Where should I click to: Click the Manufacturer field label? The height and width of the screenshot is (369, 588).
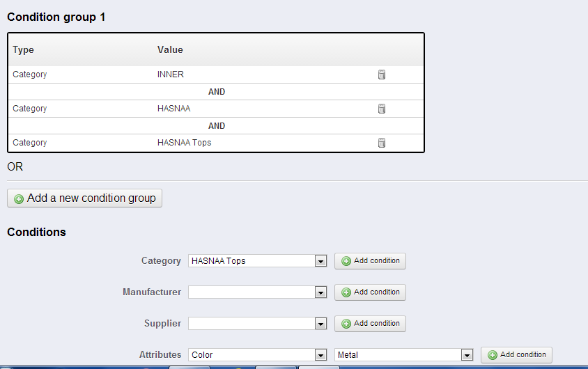(x=152, y=292)
